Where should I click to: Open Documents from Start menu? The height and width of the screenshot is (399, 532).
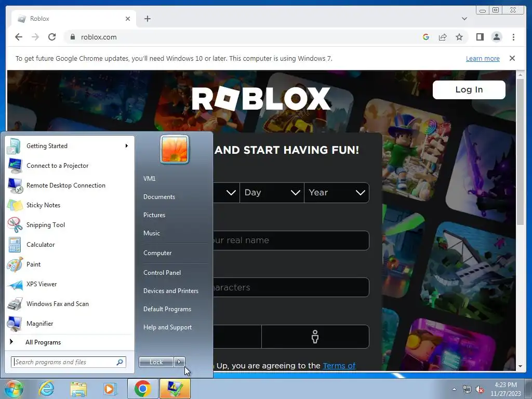click(159, 197)
